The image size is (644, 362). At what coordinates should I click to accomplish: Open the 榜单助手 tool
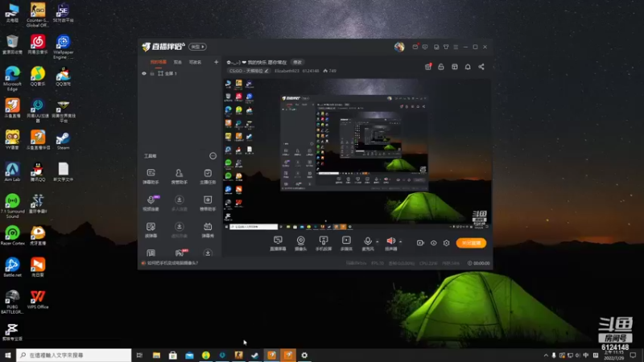[x=208, y=203]
